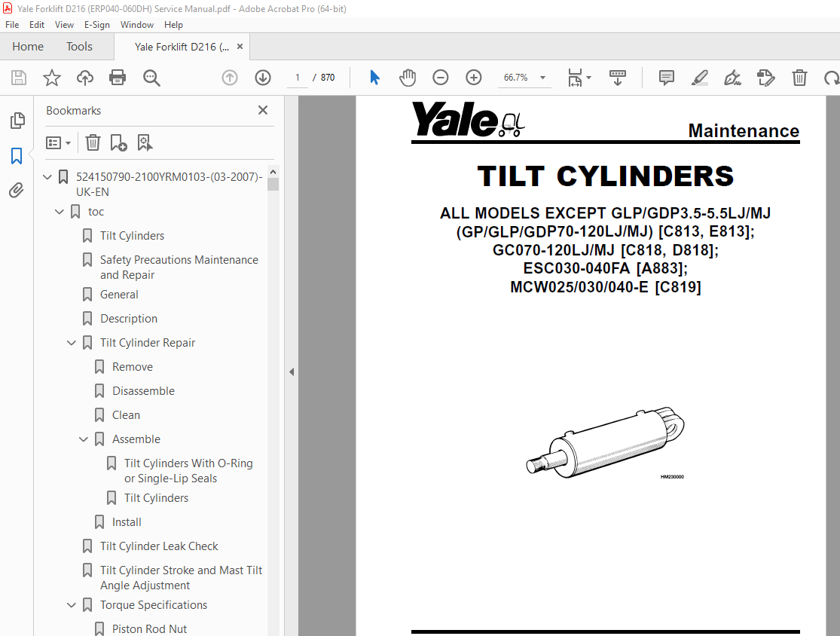Open Tilt Cylinder Leak Check bookmark
840x636 pixels.
coord(158,546)
